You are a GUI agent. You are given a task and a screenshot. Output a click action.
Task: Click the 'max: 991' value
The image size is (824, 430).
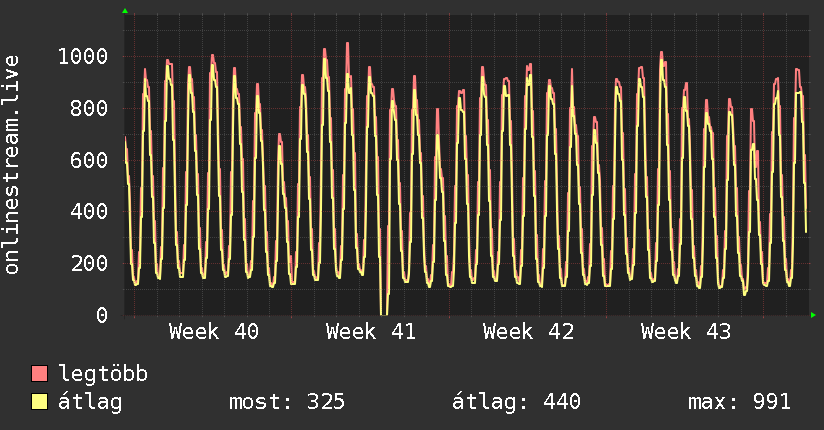tap(739, 402)
